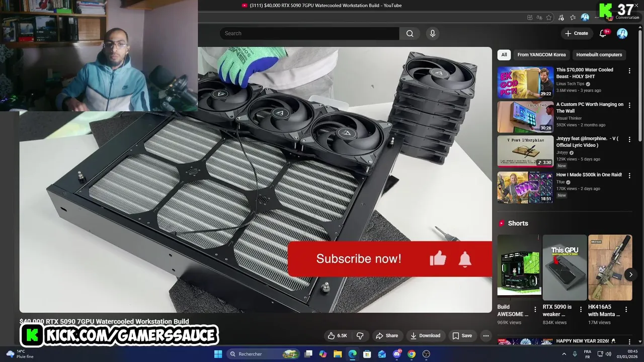This screenshot has width=644, height=362.
Task: Open Build AWESOME short thumbnail
Action: tap(519, 267)
